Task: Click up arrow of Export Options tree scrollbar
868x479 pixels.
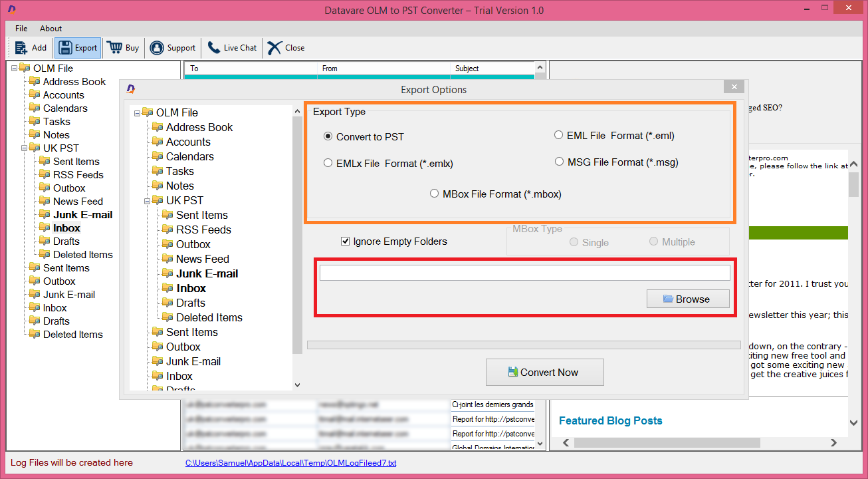Action: pyautogui.click(x=297, y=111)
